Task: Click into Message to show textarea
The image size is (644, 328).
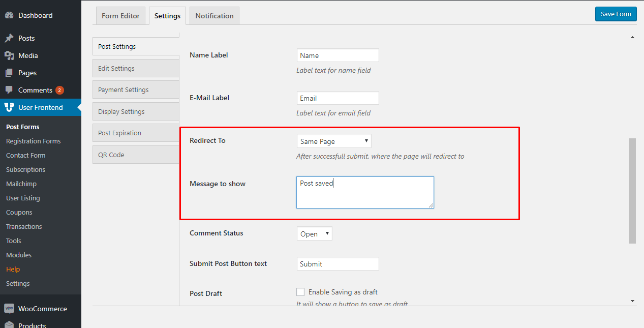Action: 365,193
